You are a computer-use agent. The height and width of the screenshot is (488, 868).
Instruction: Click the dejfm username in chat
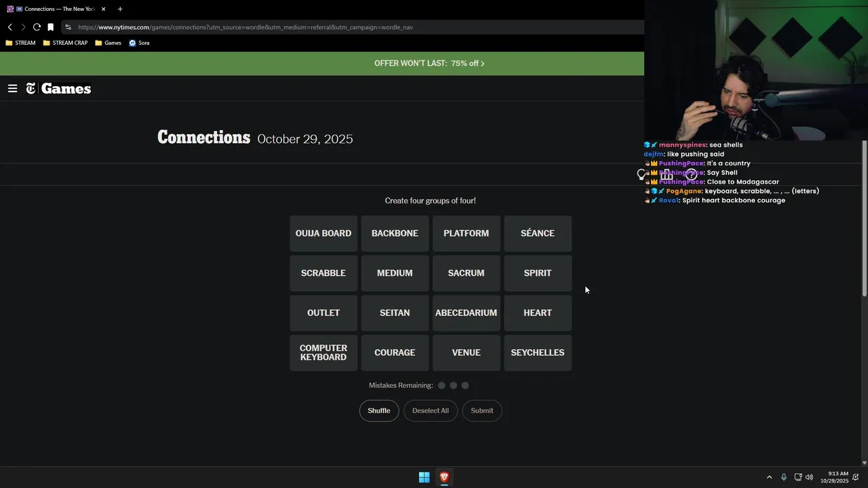654,155
